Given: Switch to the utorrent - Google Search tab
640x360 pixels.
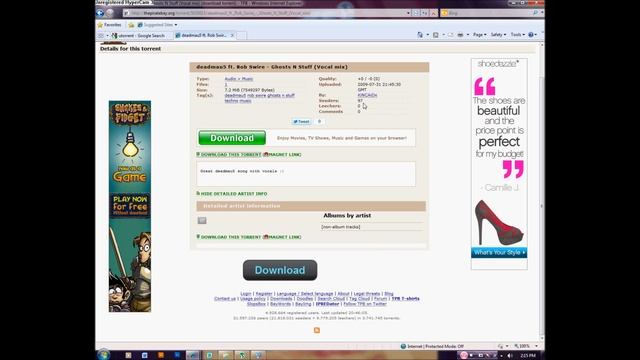Looking at the screenshot, I should [142, 36].
